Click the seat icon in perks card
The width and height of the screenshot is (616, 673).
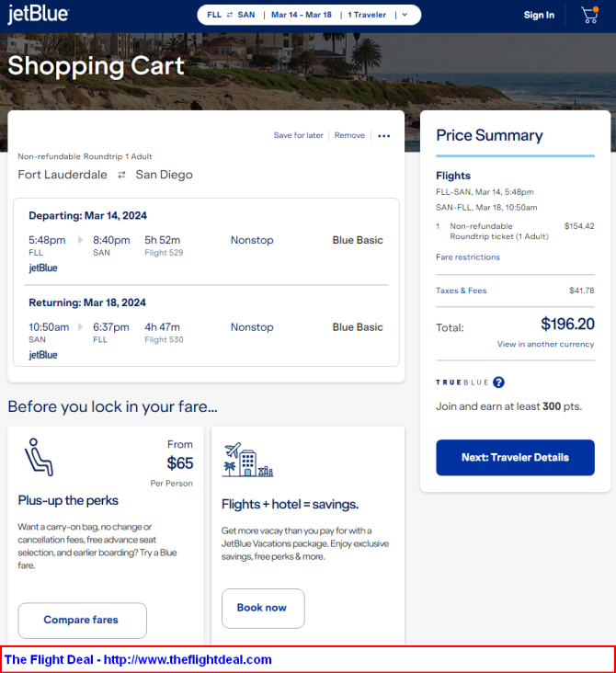point(38,456)
